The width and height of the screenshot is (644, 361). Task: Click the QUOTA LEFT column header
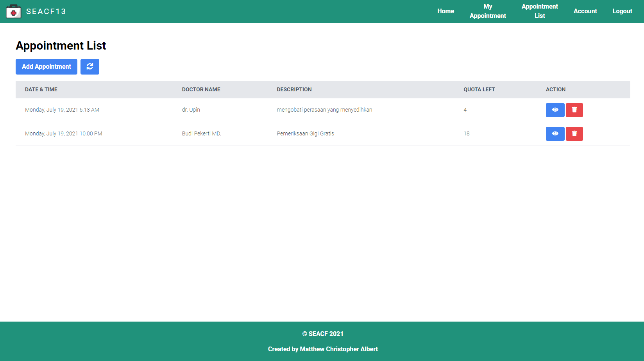(x=479, y=89)
